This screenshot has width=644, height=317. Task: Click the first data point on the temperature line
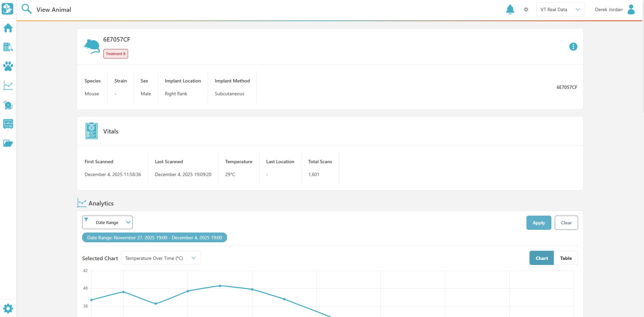tap(92, 300)
